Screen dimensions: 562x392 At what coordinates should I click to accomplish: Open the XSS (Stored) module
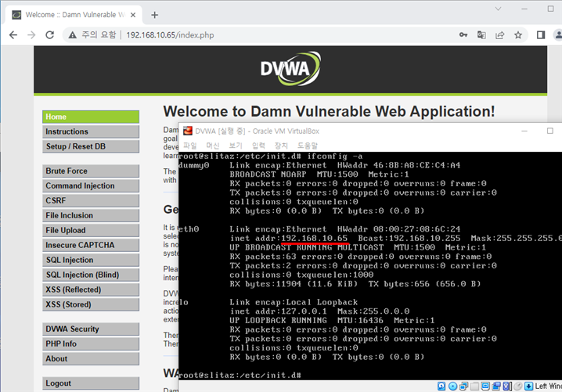click(91, 304)
